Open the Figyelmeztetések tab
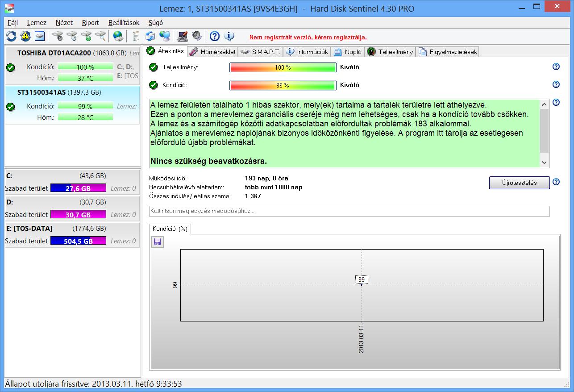The image size is (574, 392). (x=448, y=52)
